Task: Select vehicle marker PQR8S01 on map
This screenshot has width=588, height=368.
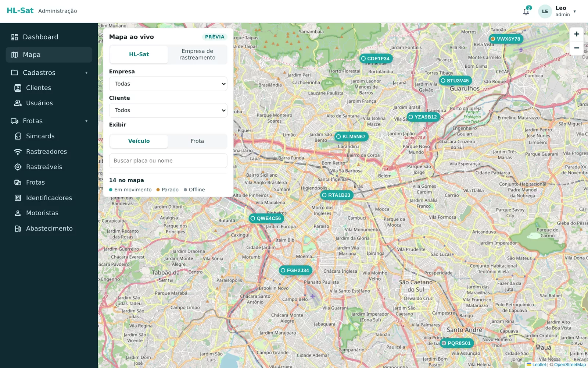Action: point(456,343)
